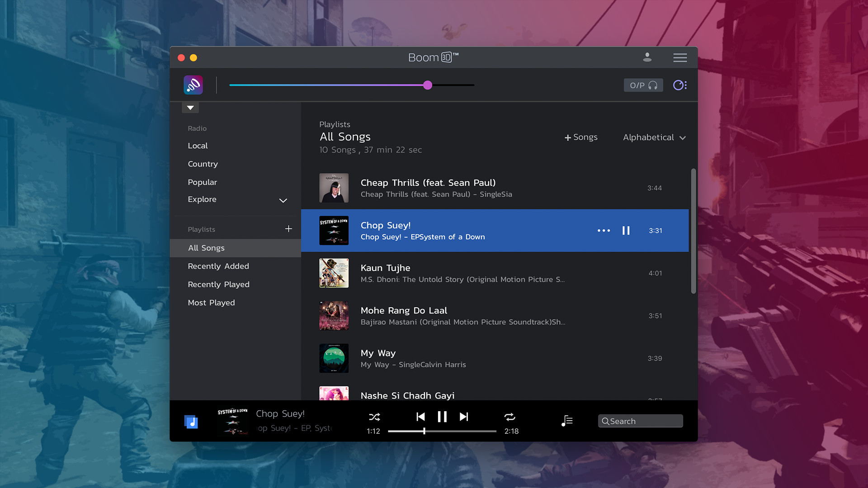This screenshot has width=868, height=488.
Task: Toggle shuffle playback
Action: pos(374,417)
